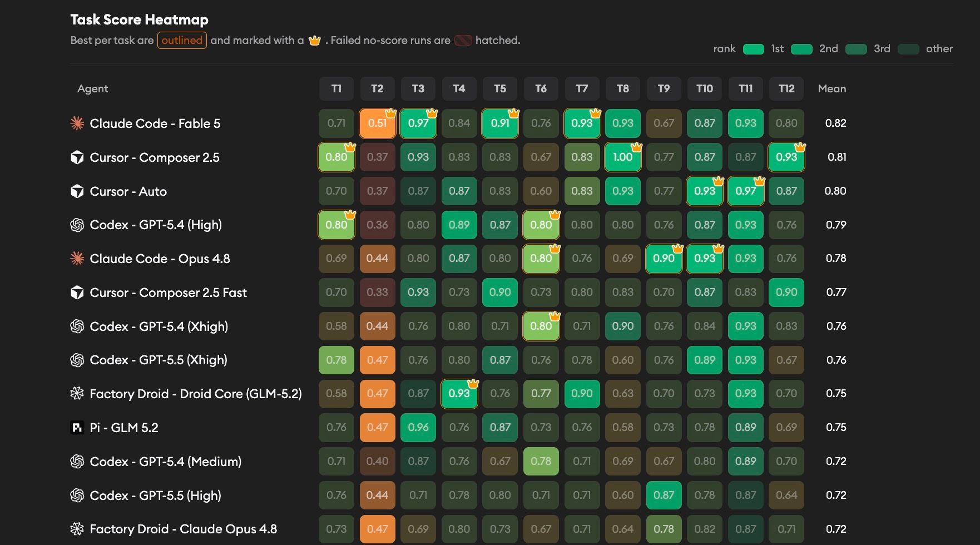Click the 3rd rank color swatch in legend
The image size is (980, 545).
pyautogui.click(x=856, y=49)
